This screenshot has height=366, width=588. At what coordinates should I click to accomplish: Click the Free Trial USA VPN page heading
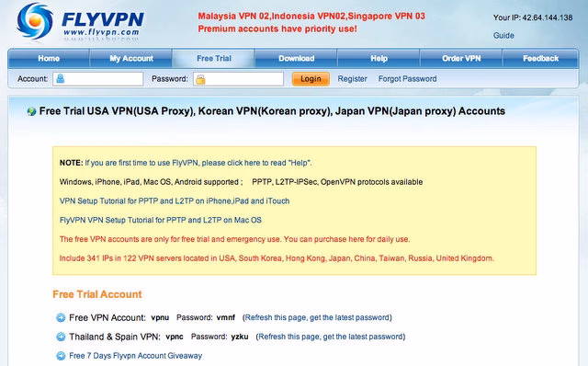click(272, 111)
